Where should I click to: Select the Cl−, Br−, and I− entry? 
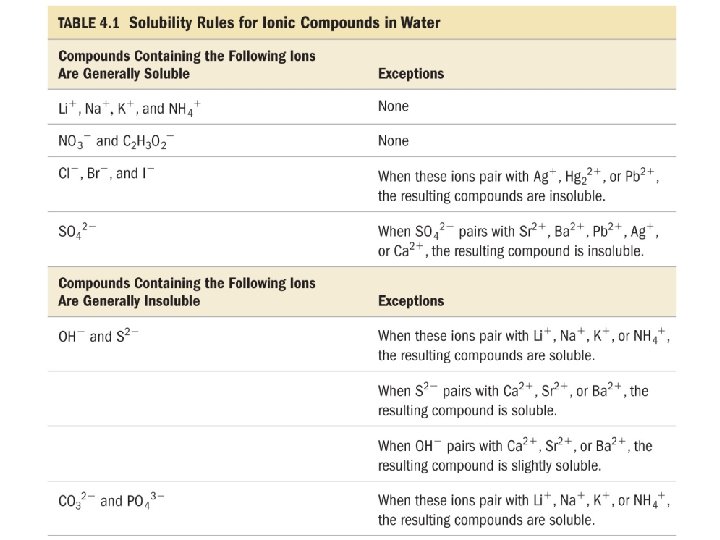tap(106, 174)
